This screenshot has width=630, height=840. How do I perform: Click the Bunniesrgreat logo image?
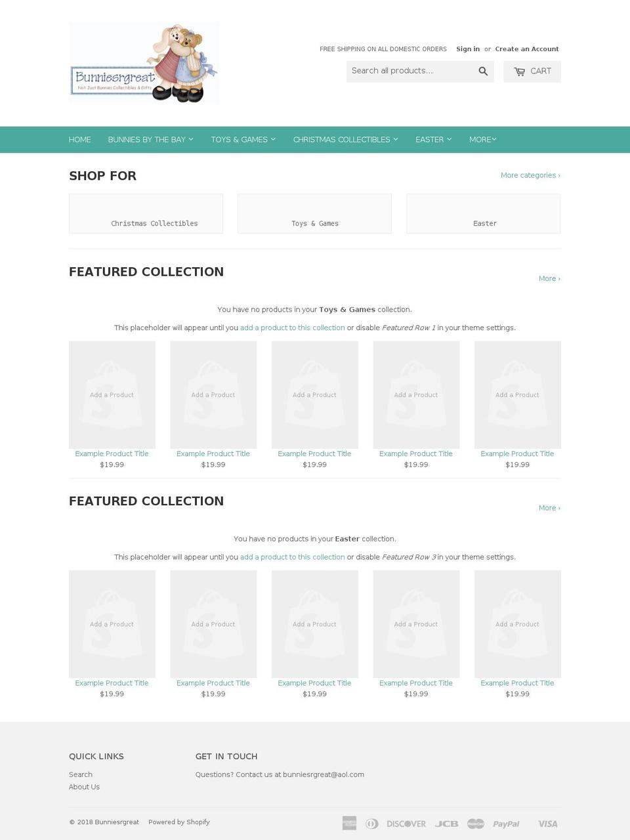[x=144, y=62]
